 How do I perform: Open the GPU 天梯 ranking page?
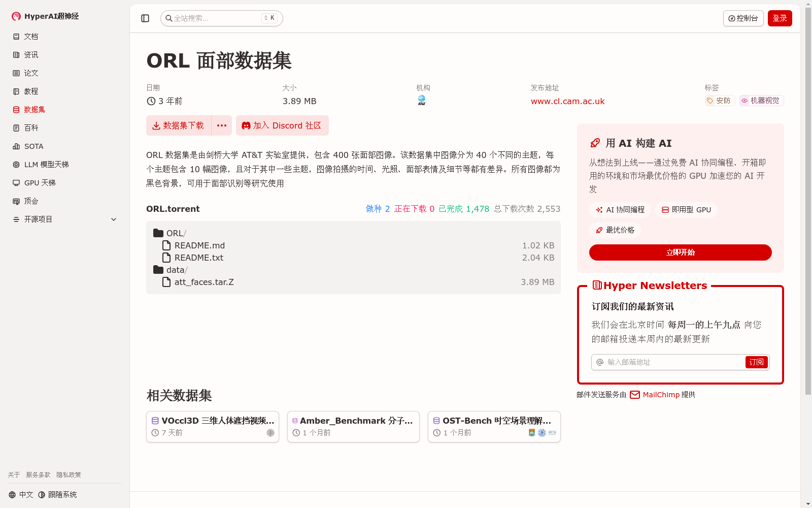tap(40, 182)
